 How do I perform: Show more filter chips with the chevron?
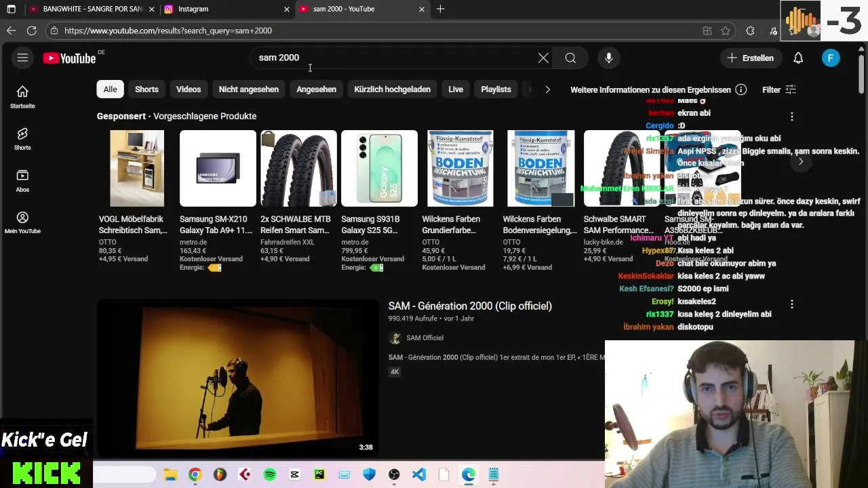[547, 89]
